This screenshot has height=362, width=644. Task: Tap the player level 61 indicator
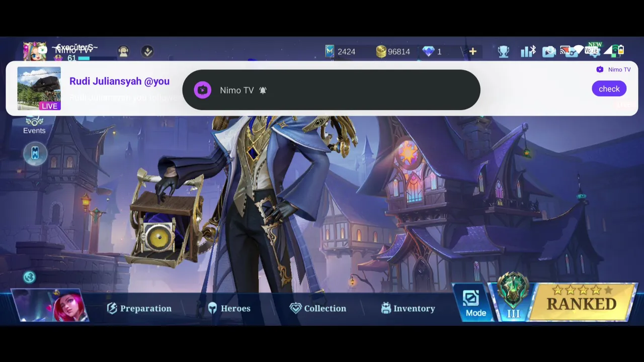click(x=71, y=58)
